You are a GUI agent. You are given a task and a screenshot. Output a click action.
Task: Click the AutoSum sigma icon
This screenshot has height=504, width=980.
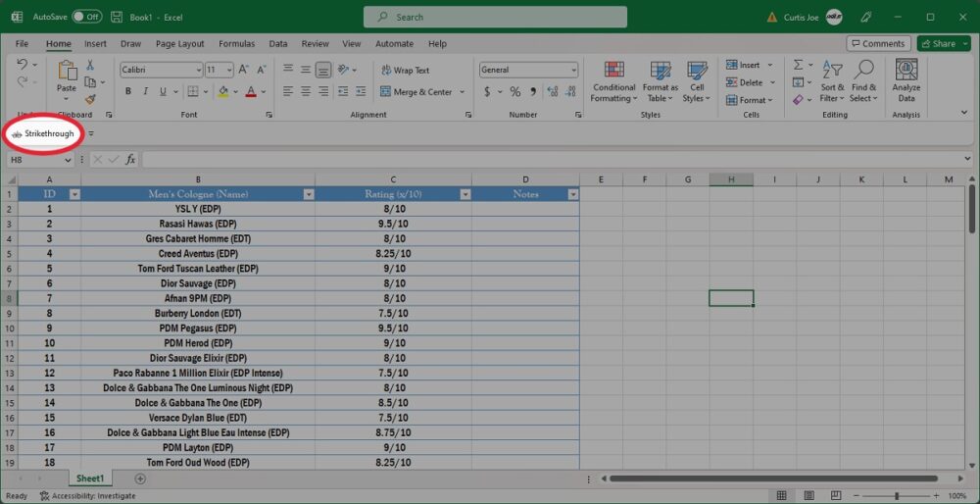click(x=799, y=65)
